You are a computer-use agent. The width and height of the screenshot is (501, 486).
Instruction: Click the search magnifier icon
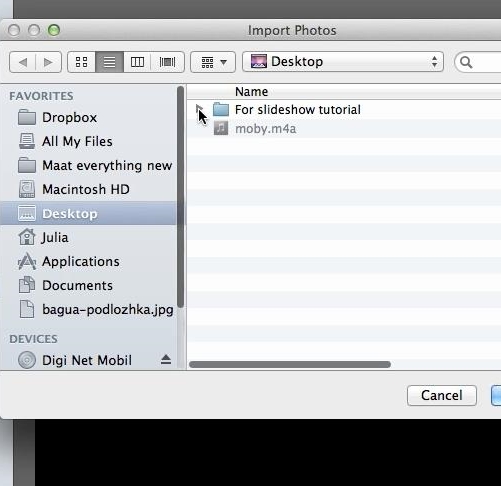point(466,62)
